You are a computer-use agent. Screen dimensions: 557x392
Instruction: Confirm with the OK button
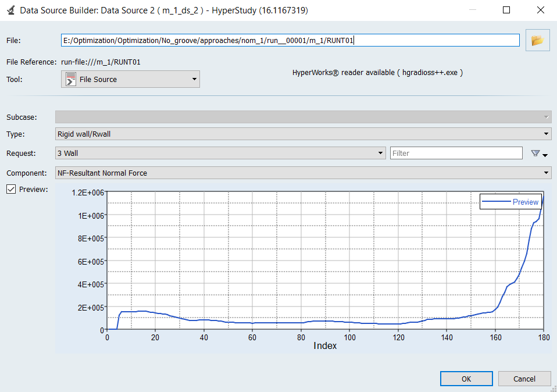click(466, 379)
